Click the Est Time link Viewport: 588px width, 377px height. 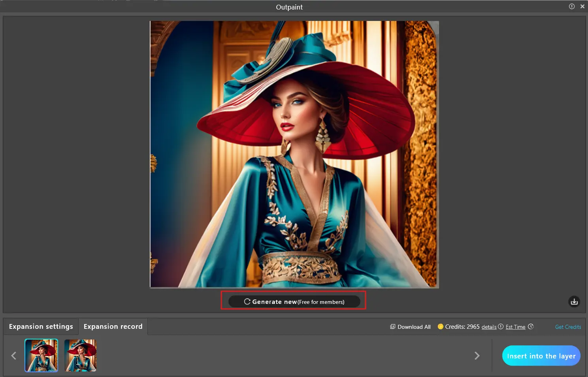tap(515, 327)
